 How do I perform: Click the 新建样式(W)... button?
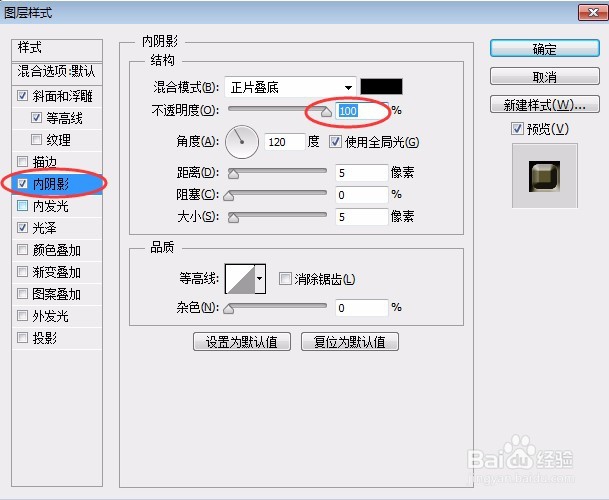click(545, 104)
